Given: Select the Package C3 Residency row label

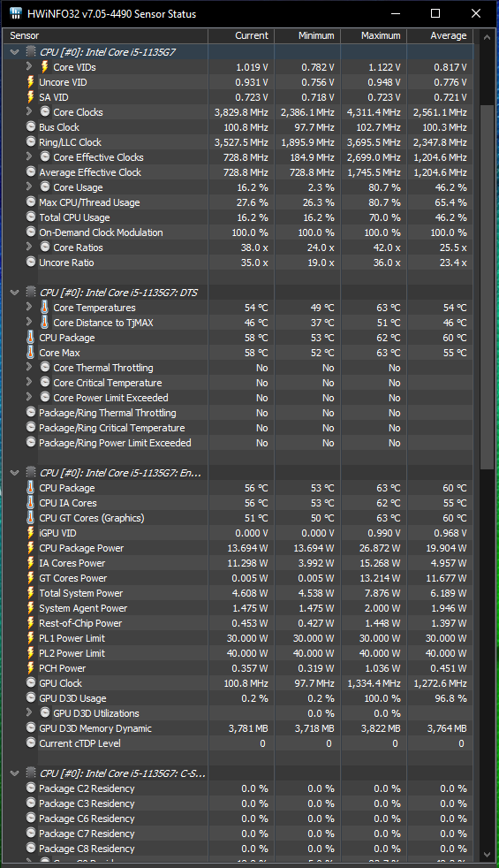Looking at the screenshot, I should coord(87,803).
